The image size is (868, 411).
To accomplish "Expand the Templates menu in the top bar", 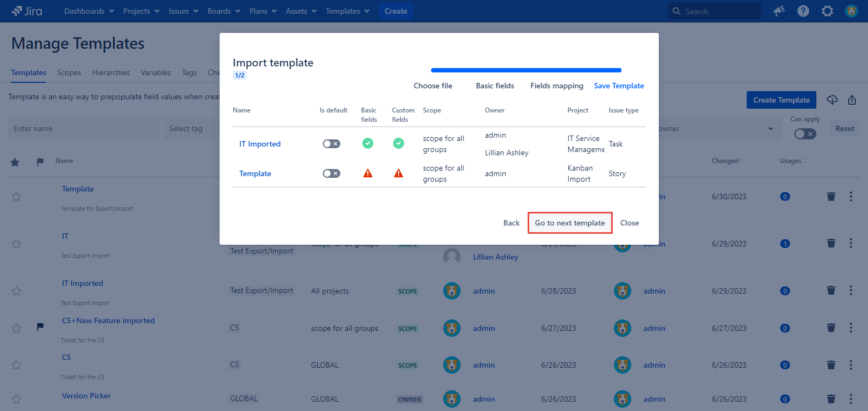I will pos(348,11).
